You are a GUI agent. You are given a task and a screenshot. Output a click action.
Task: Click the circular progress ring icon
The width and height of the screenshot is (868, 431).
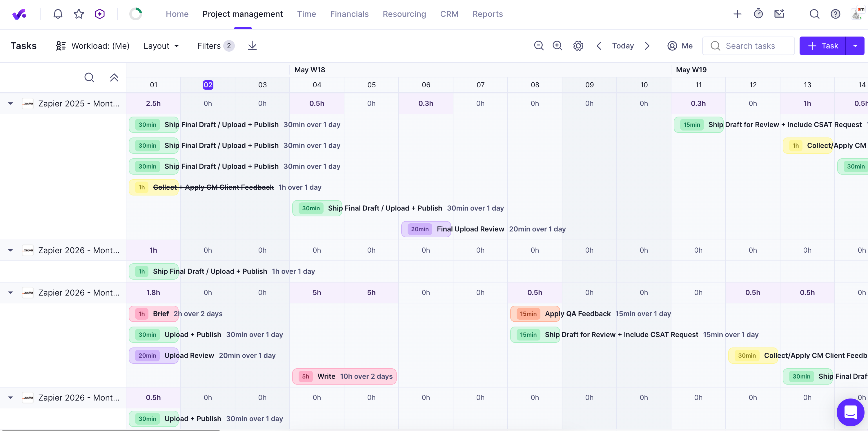pyautogui.click(x=136, y=14)
